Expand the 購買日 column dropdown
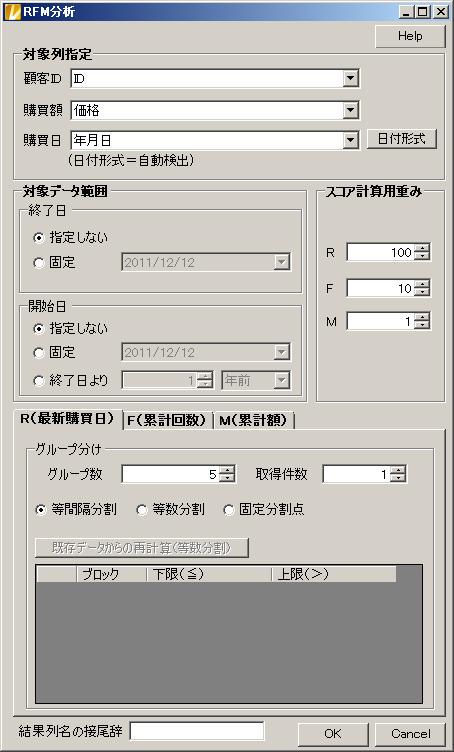Image resolution: width=454 pixels, height=752 pixels. 350,140
